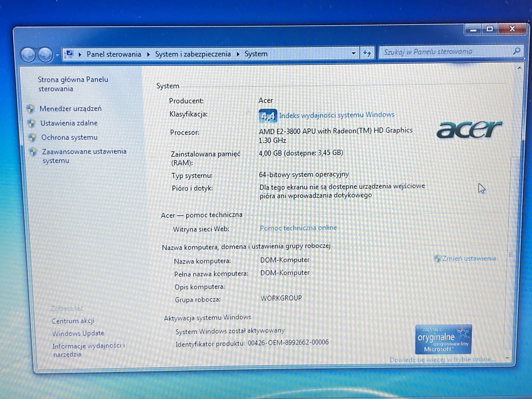Image resolution: width=532 pixels, height=399 pixels.
Task: Click the Control Panel icon in address bar
Action: pyautogui.click(x=69, y=54)
